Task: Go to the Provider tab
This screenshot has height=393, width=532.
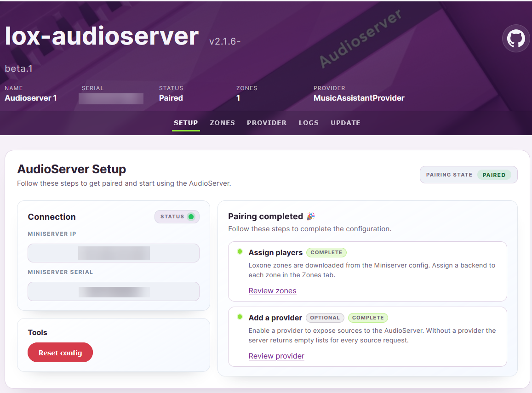Action: pos(267,123)
